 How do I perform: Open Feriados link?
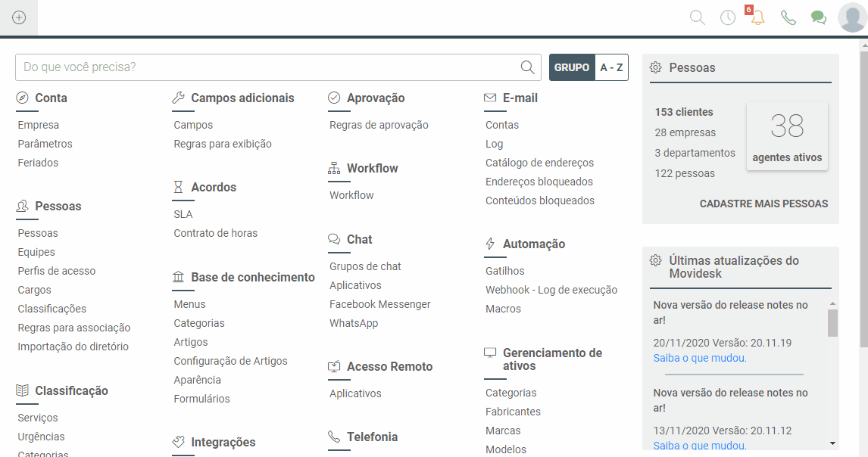38,163
